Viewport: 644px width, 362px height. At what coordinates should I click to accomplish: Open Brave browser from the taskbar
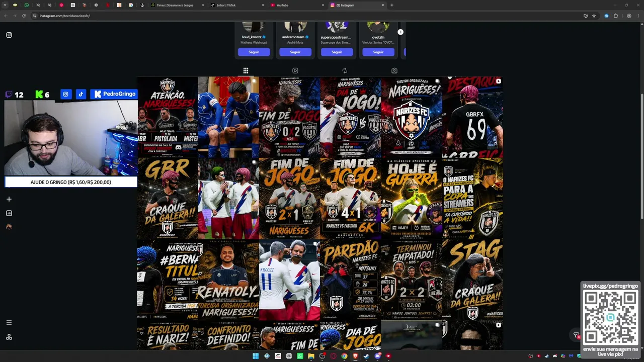point(355,356)
